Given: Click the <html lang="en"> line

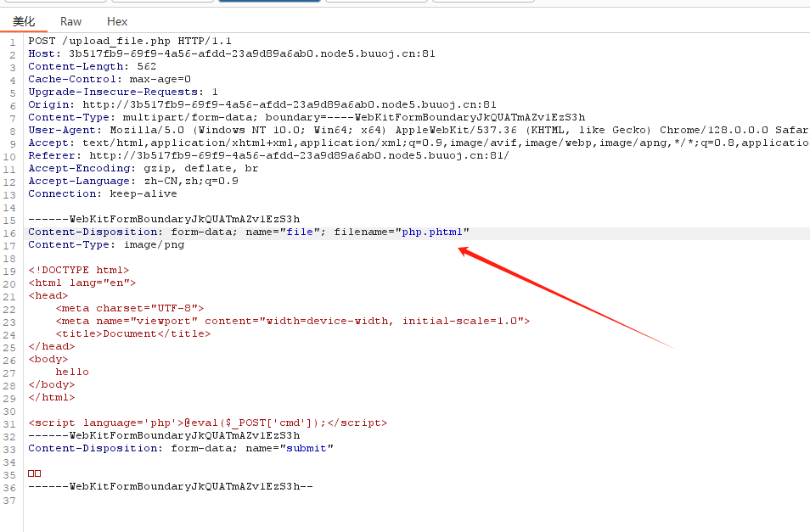Looking at the screenshot, I should pos(82,283).
